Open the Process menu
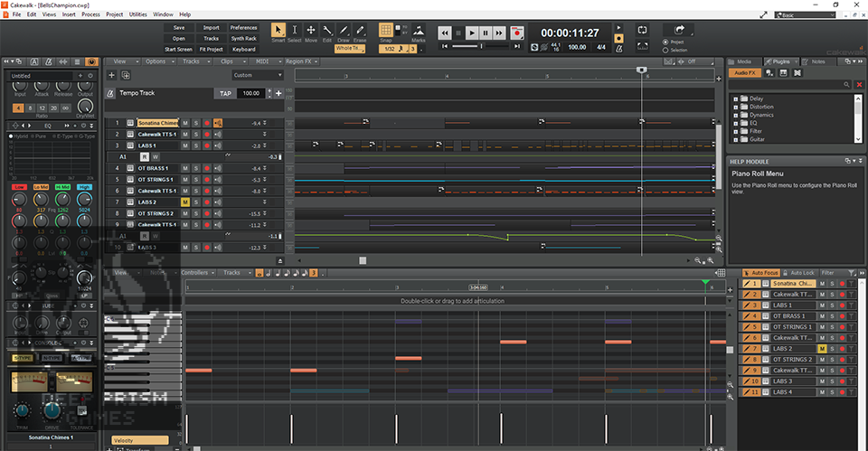Image resolution: width=868 pixels, height=451 pixels. [90, 14]
